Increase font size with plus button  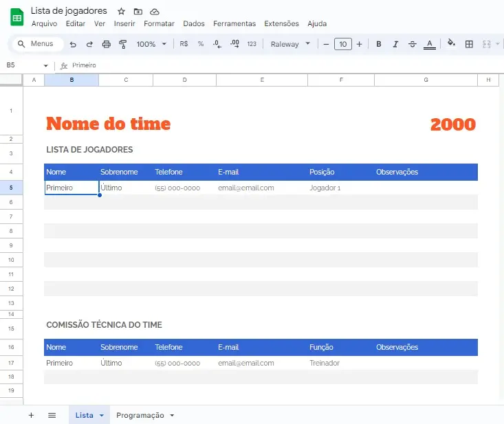pyautogui.click(x=359, y=45)
